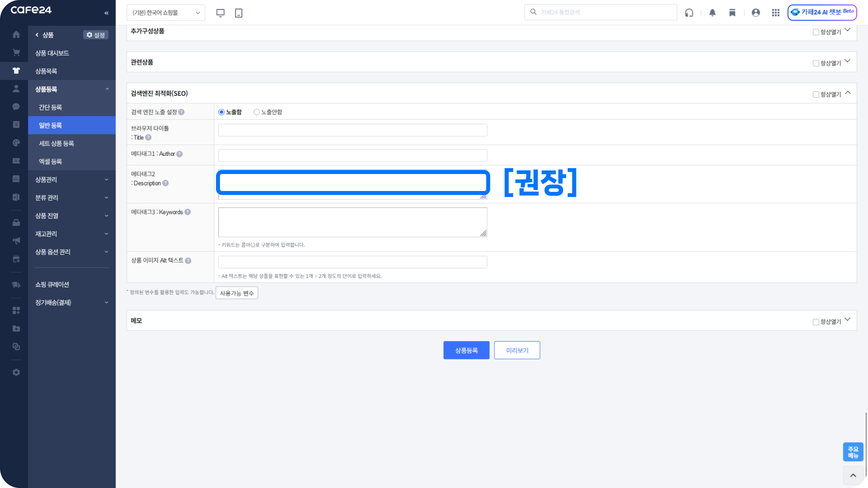Click the mobile preview icon
Viewport: 868px width, 488px height.
tap(239, 13)
